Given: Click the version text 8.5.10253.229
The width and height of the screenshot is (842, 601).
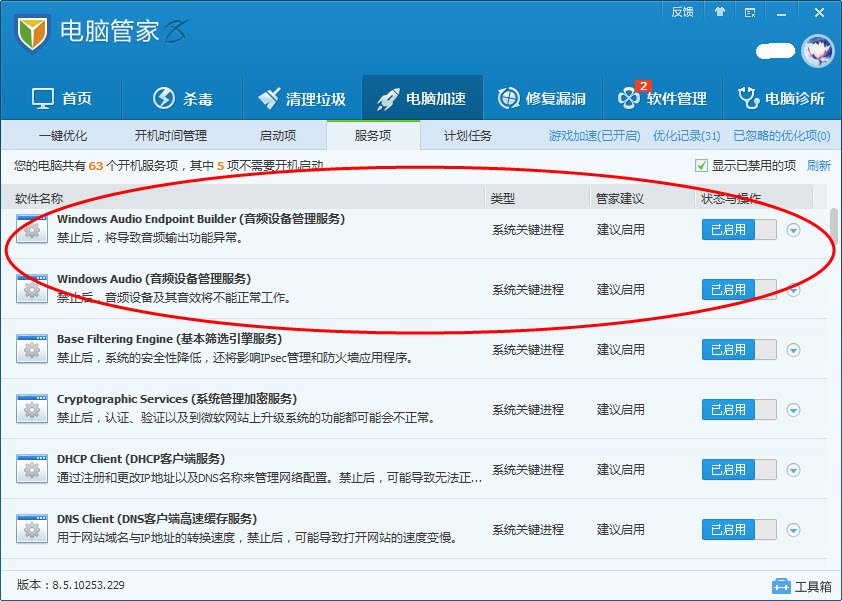Looking at the screenshot, I should tap(89, 585).
